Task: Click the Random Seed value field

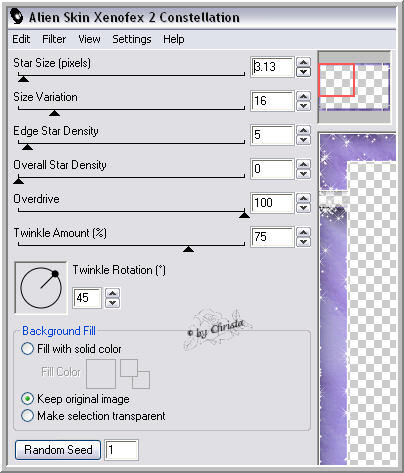Action: tap(121, 450)
